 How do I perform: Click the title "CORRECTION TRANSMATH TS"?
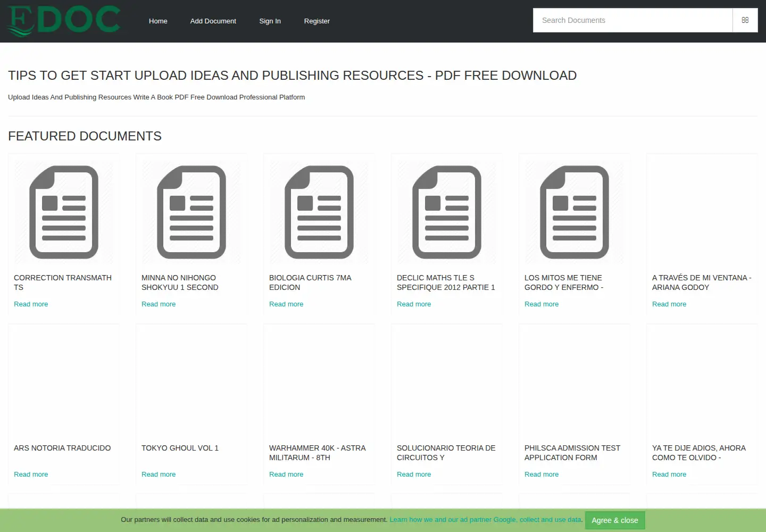point(63,282)
